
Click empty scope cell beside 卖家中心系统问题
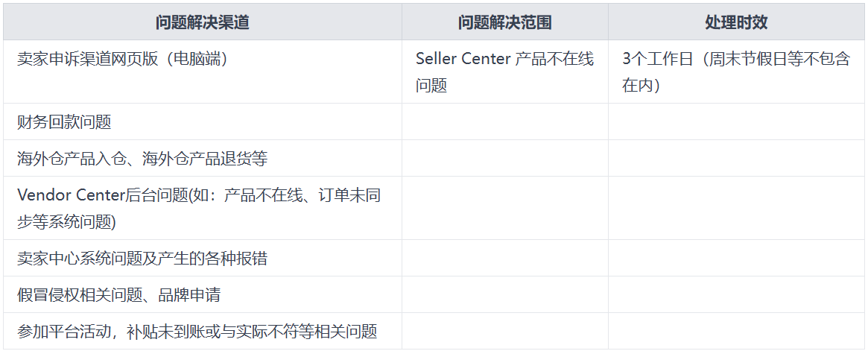click(x=505, y=258)
